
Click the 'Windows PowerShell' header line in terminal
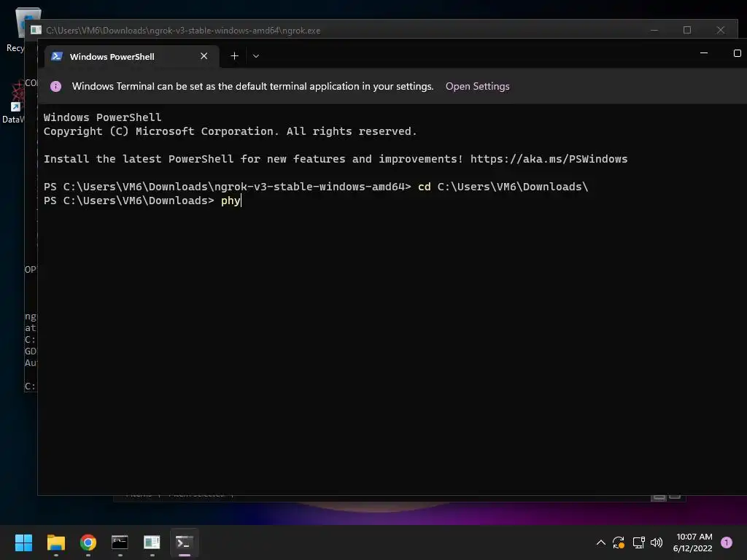pyautogui.click(x=102, y=117)
